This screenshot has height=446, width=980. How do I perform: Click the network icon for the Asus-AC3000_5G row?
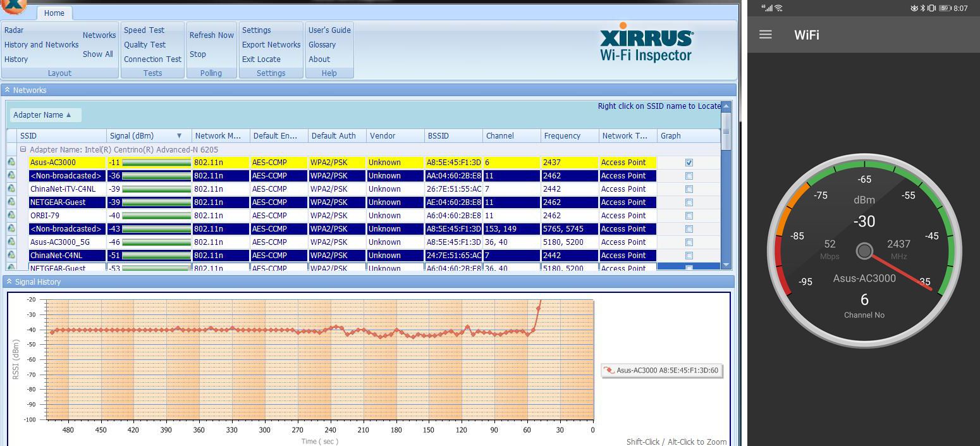click(x=11, y=242)
